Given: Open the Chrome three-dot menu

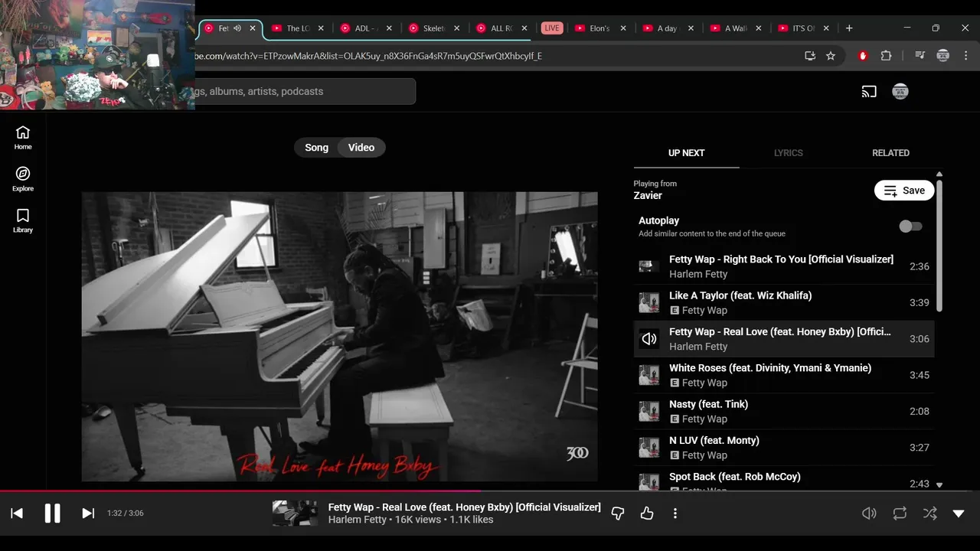Looking at the screenshot, I should point(965,56).
